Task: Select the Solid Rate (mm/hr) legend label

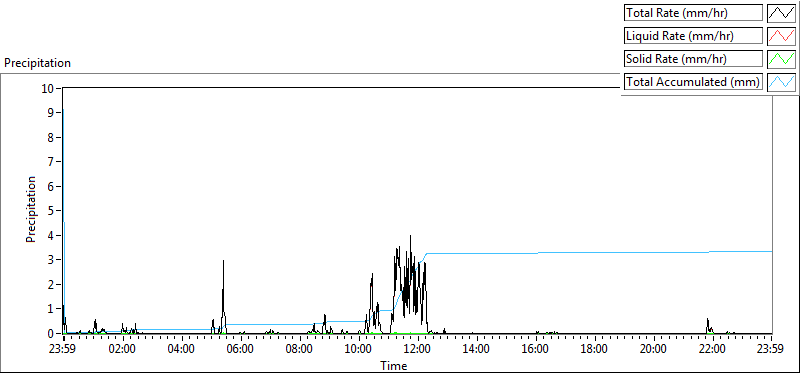Action: [693, 59]
